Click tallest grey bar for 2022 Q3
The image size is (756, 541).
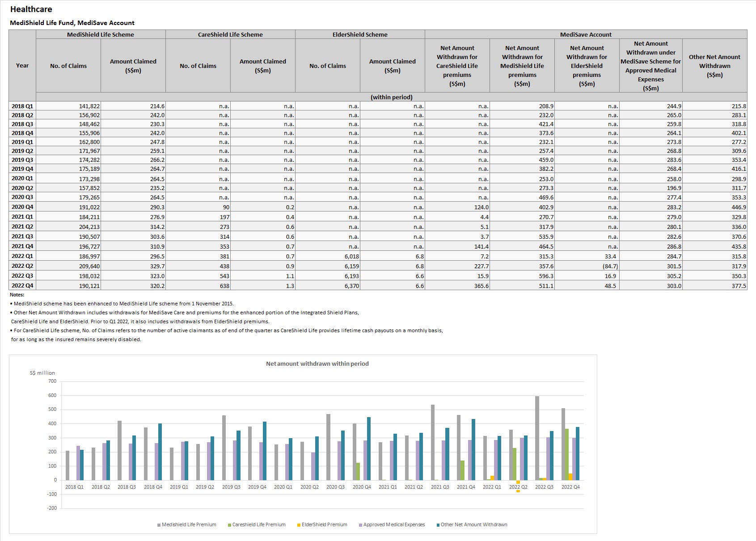(537, 438)
